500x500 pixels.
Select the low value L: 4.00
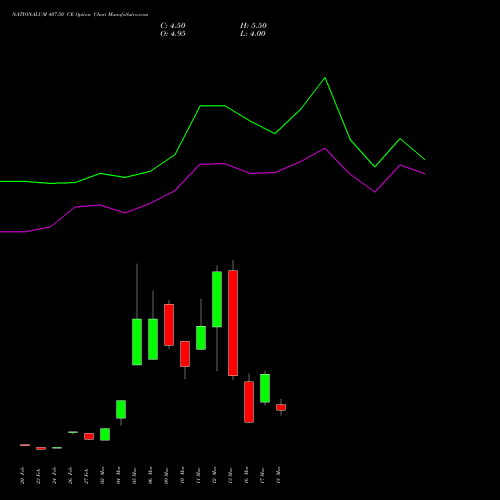[x=253, y=34]
